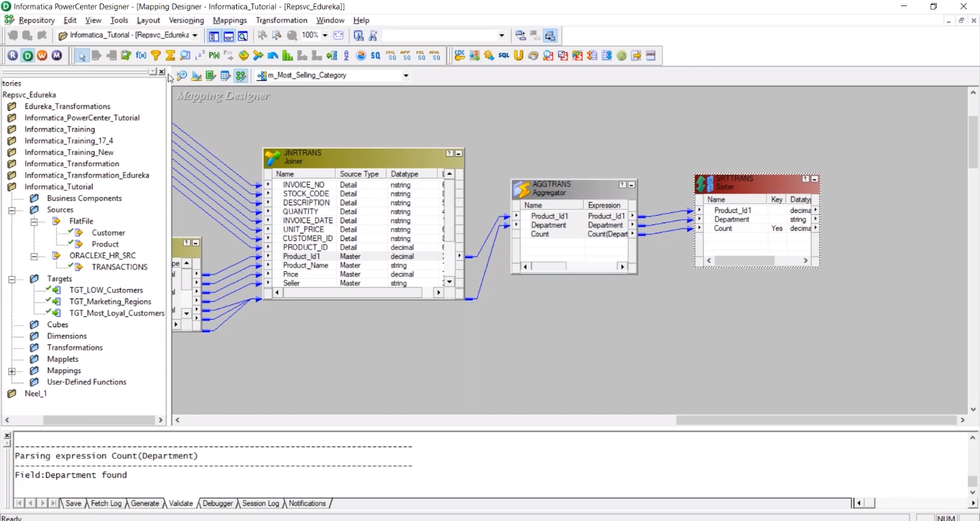The image size is (980, 521).
Task: Collapse the Sources tree node
Action: 12,210
